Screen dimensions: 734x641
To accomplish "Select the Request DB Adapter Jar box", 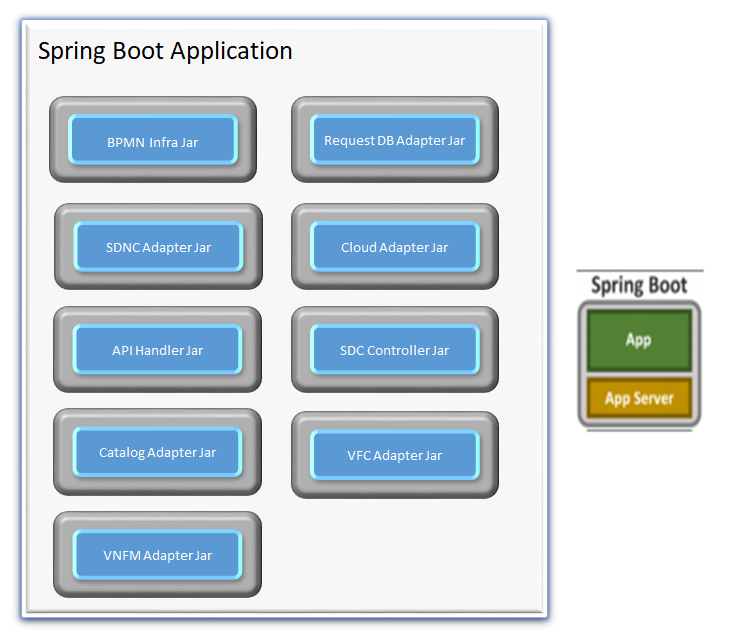I will (395, 140).
